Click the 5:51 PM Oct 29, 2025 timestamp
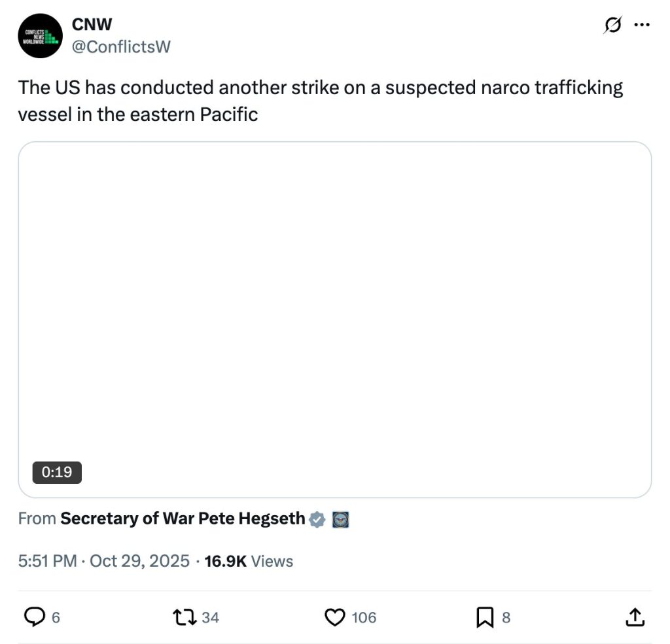 coord(104,561)
